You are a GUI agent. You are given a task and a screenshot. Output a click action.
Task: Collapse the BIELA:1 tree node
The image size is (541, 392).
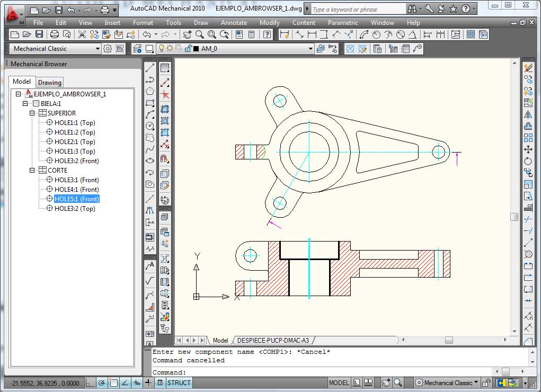[x=25, y=103]
